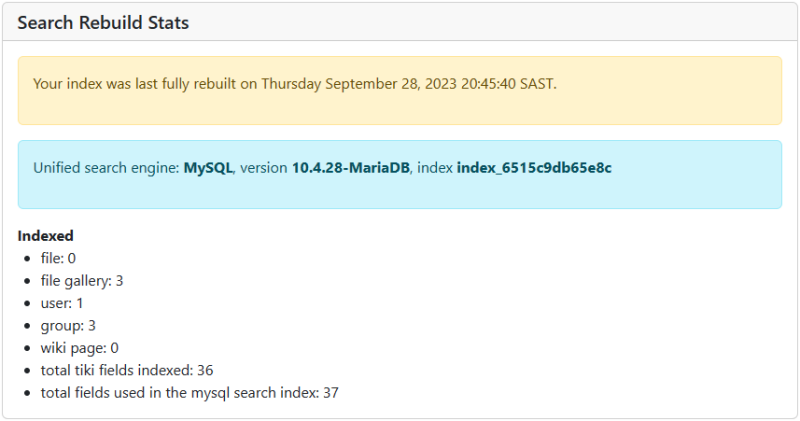Viewport: 800px width, 421px height.
Task: Click the group: 3 list item
Action: [x=68, y=326]
